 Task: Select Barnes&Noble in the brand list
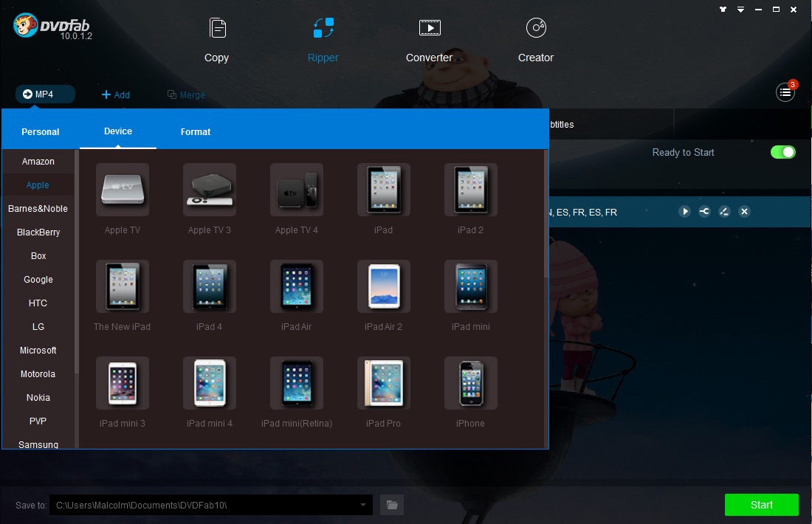point(38,209)
